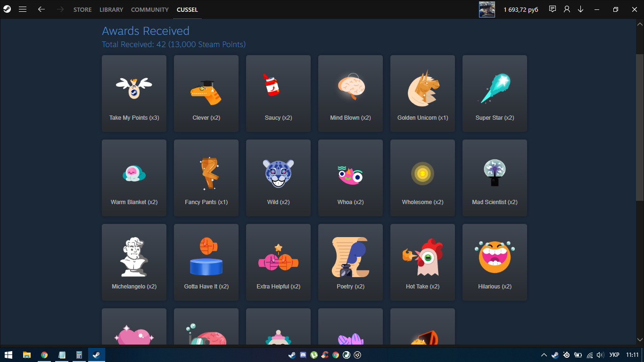Click the Awards Received heading

146,31
